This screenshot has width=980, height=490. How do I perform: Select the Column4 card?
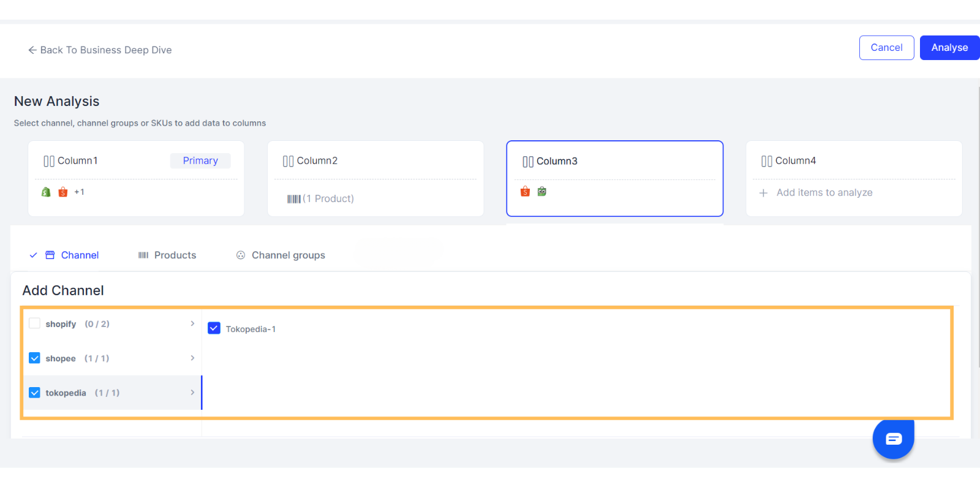854,178
